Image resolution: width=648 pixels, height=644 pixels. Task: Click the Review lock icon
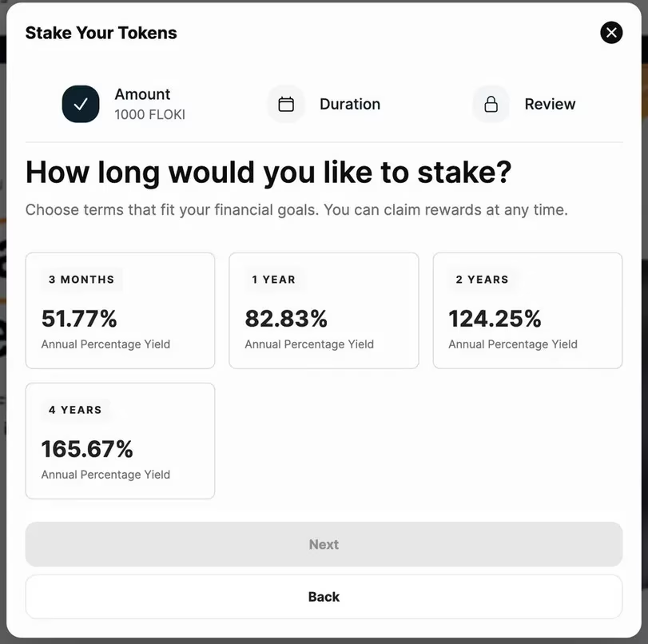491,104
